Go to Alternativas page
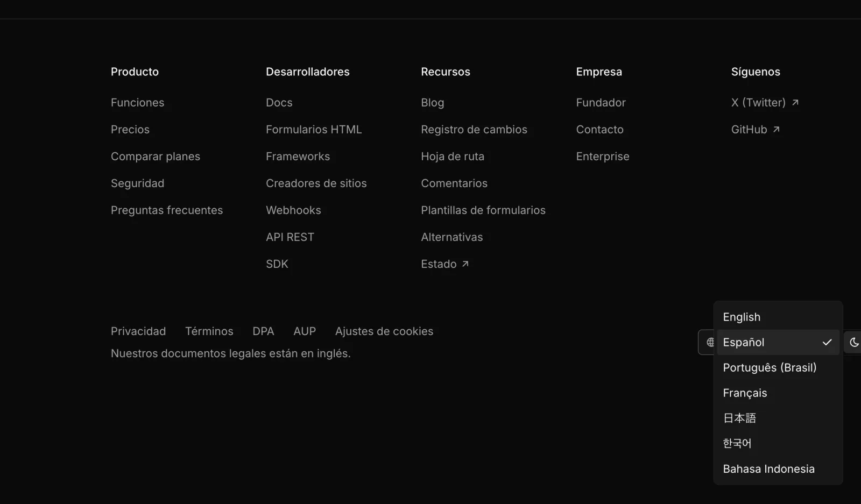The height and width of the screenshot is (504, 861). click(452, 237)
